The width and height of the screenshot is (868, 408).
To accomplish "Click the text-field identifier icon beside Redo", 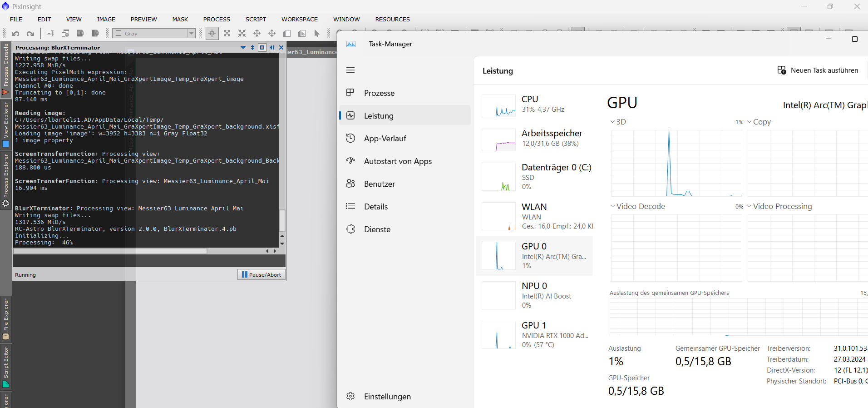I will [50, 33].
